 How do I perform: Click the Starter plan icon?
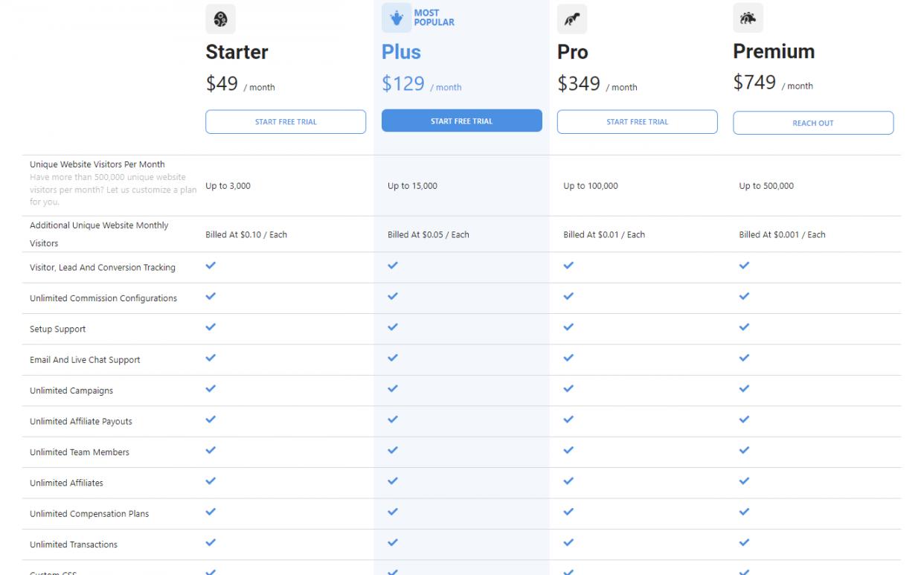coord(220,19)
